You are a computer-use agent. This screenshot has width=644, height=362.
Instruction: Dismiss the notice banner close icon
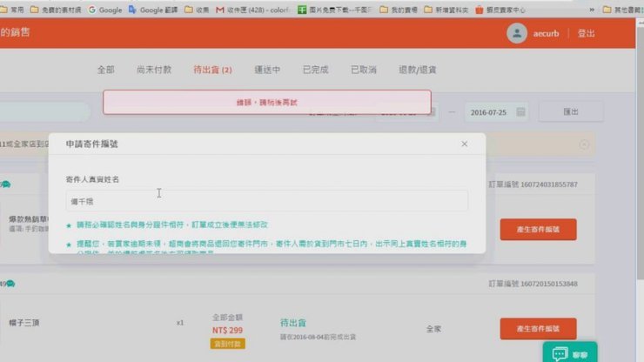[x=584, y=144]
